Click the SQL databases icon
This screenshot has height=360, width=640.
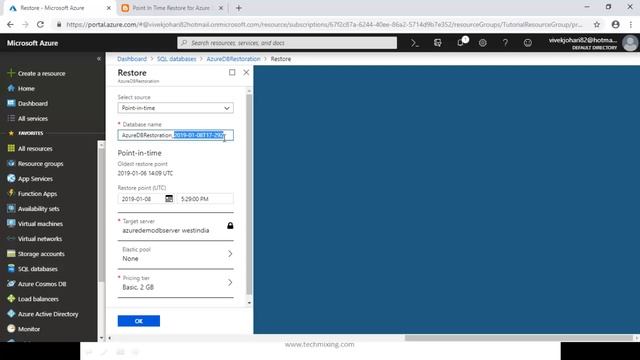point(11,269)
